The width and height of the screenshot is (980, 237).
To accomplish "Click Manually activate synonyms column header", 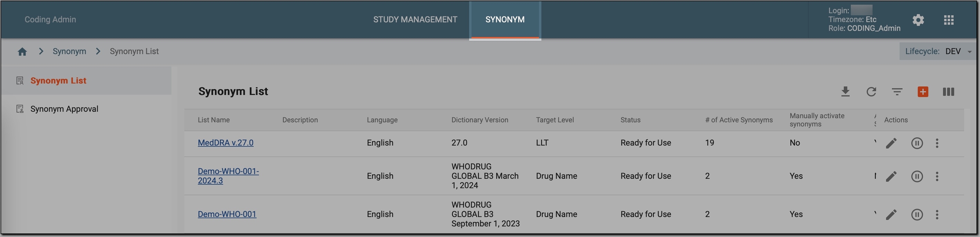I will tap(817, 120).
